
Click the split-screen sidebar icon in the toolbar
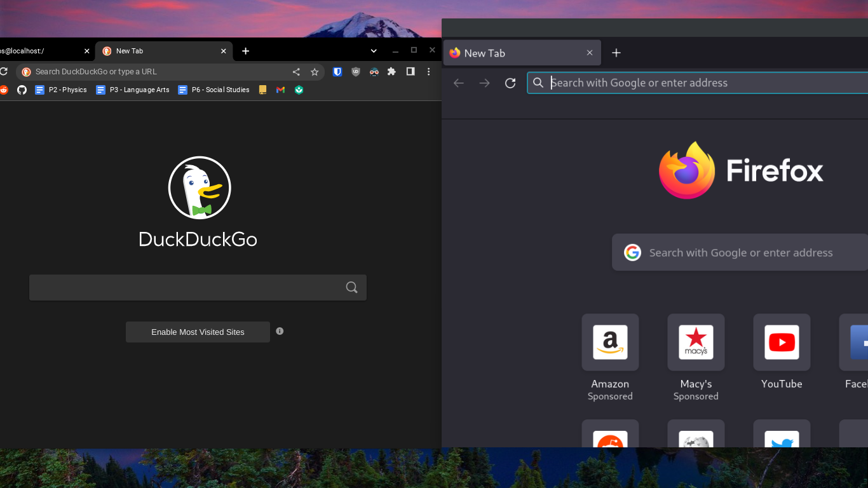point(410,72)
